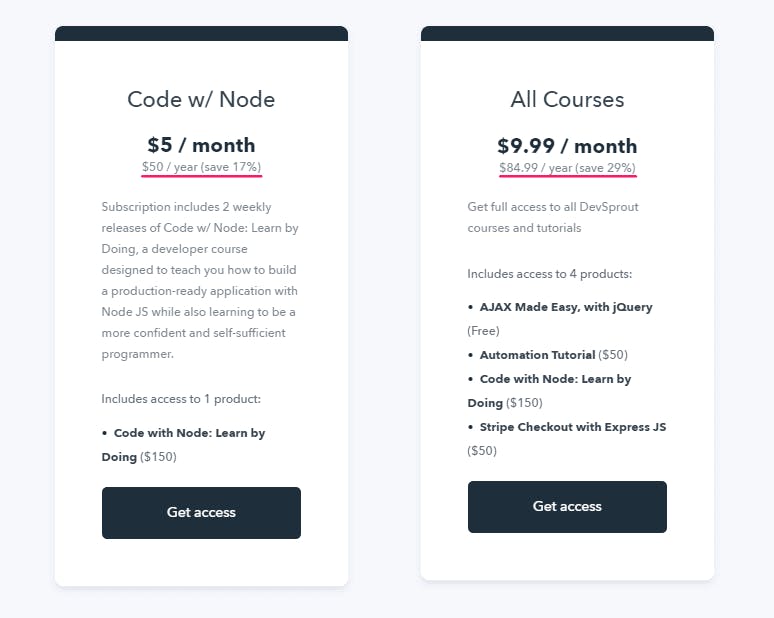Click the dark header bar of left card
Screen dimensions: 774x618
201,34
